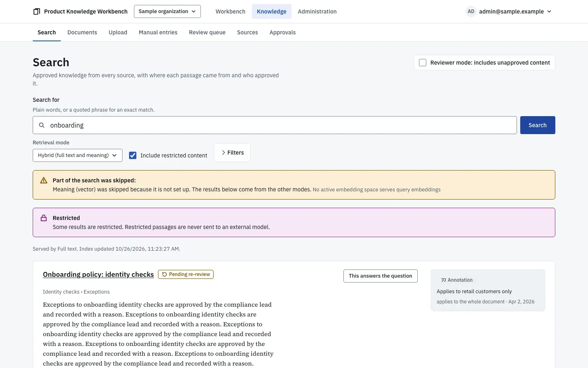Click the Product Knowledge Workbench logo icon

pyautogui.click(x=36, y=11)
